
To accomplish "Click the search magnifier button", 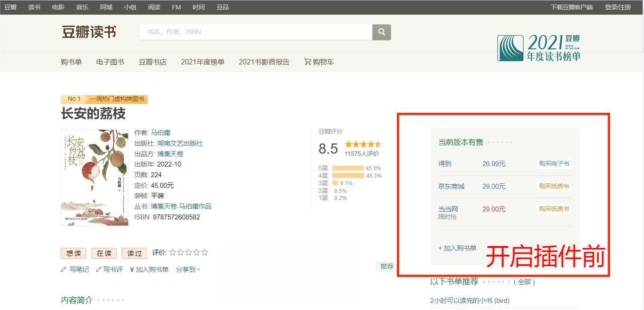I will (x=382, y=32).
